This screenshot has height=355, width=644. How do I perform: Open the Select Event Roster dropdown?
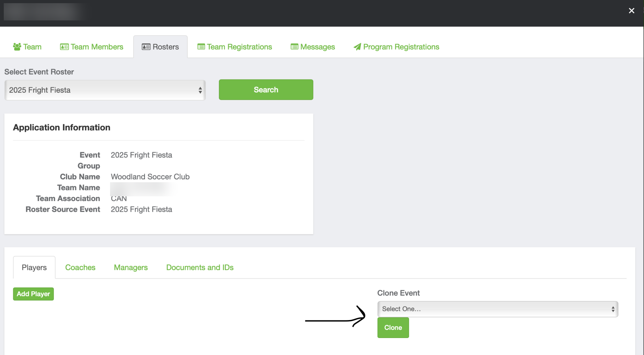pos(105,90)
